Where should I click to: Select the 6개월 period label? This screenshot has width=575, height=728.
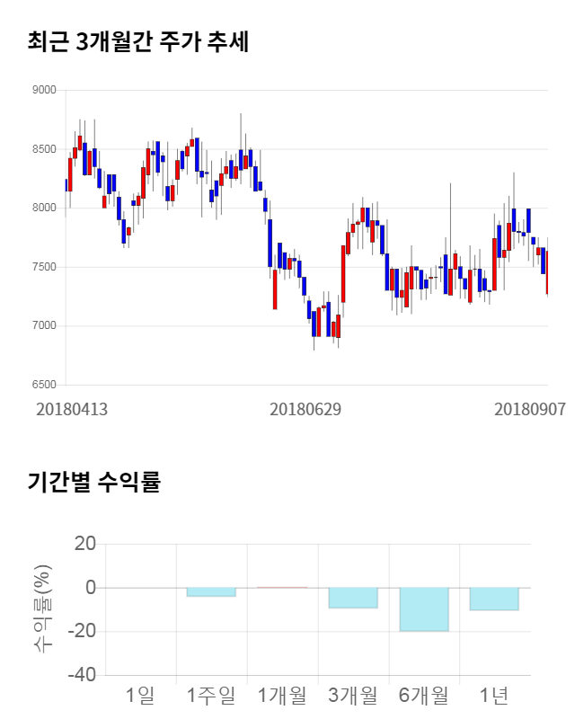click(x=423, y=695)
